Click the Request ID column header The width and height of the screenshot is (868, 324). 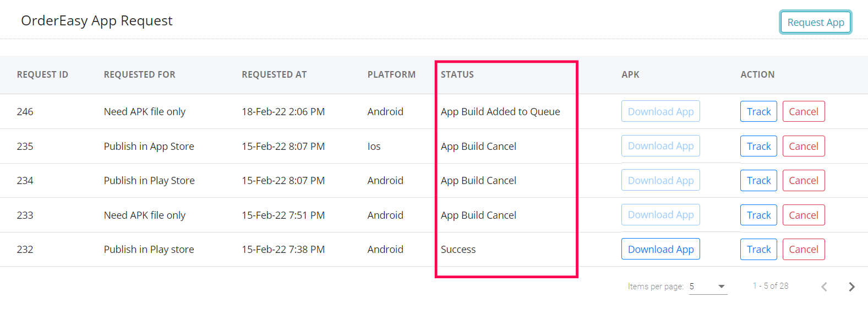pyautogui.click(x=42, y=74)
